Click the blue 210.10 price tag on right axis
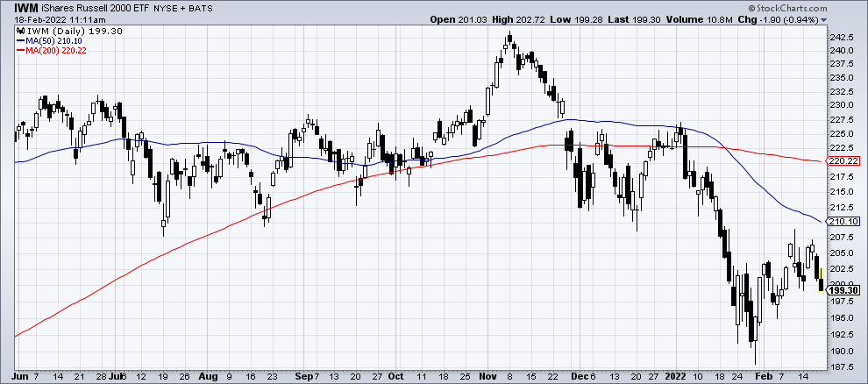 pos(843,221)
